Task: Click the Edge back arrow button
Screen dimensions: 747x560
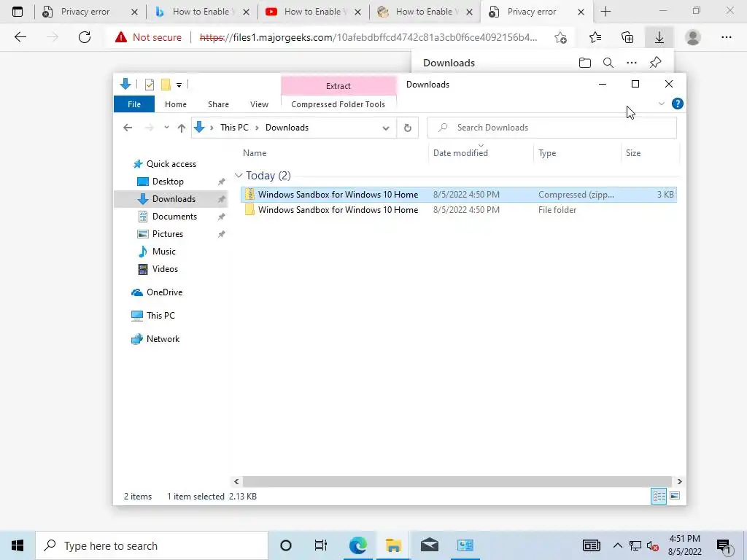Action: click(20, 37)
